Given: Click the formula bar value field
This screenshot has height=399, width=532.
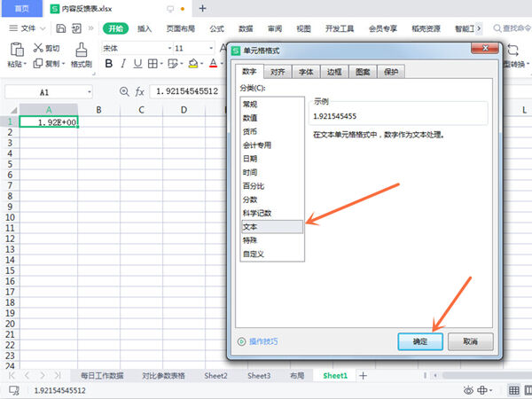Looking at the screenshot, I should [188, 91].
